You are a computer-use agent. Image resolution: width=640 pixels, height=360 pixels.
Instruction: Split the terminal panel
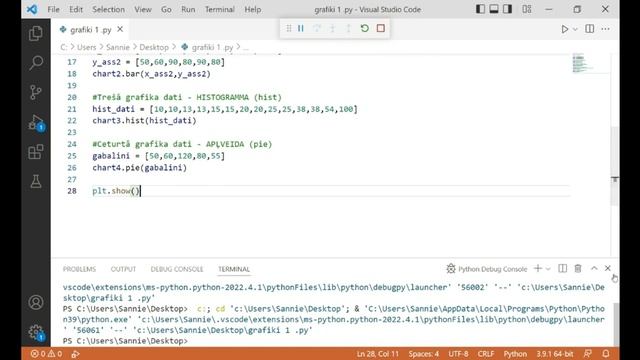tap(562, 269)
